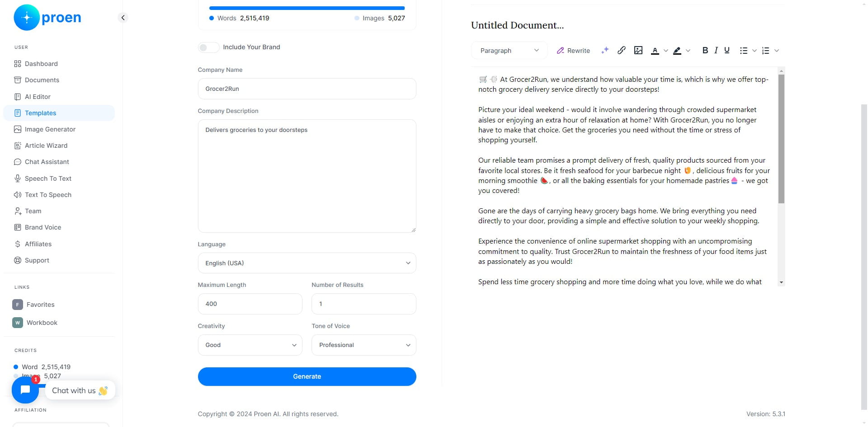
Task: Click the AI sparkle stars icon
Action: click(x=605, y=50)
